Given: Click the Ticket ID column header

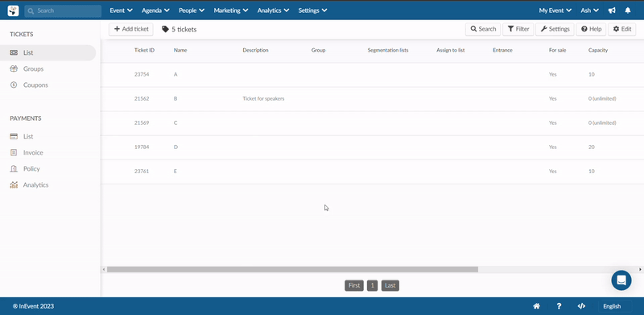Looking at the screenshot, I should 144,50.
